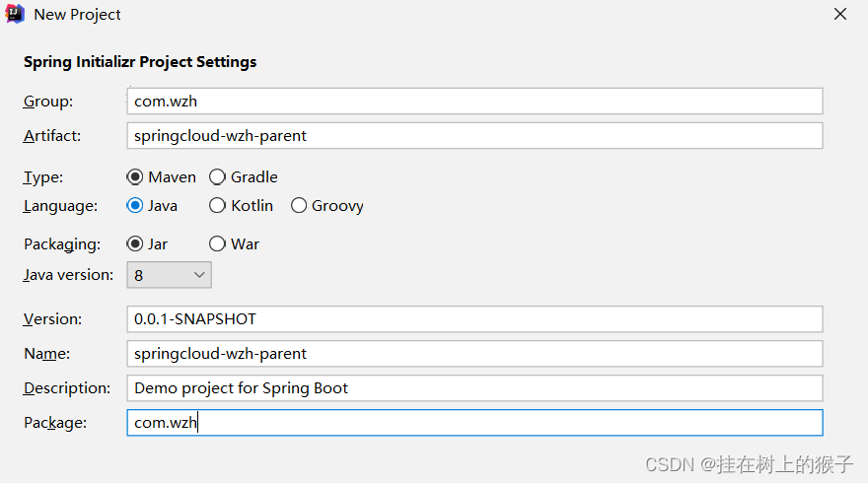Image resolution: width=868 pixels, height=483 pixels.
Task: Click into the Artifact field
Action: pyautogui.click(x=474, y=136)
